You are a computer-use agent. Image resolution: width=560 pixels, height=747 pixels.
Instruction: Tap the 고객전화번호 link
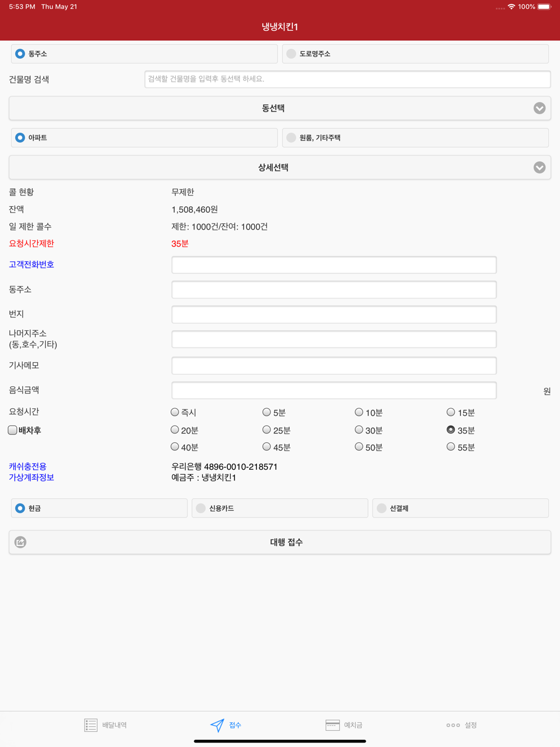31,264
